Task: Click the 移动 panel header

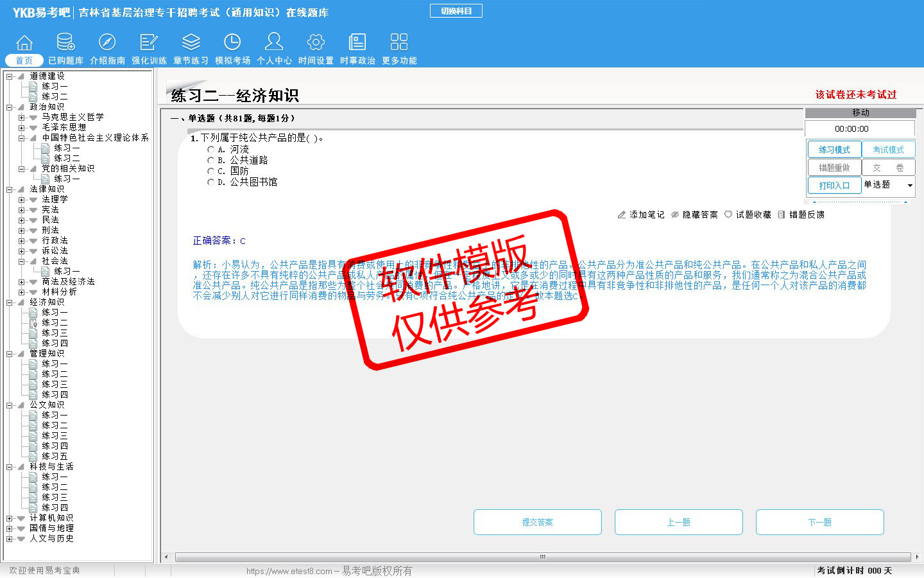Action: (860, 112)
